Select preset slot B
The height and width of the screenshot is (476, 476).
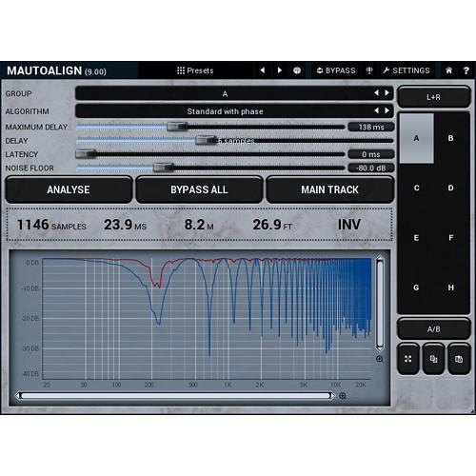tap(450, 138)
